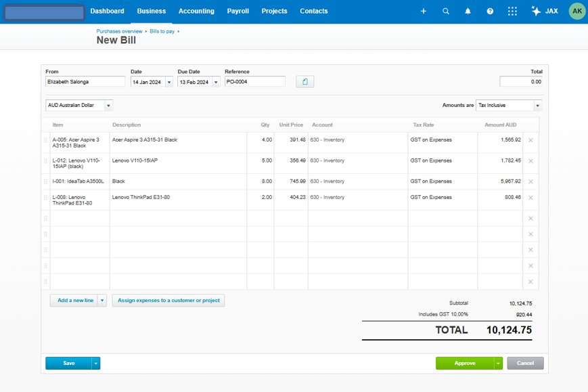Open the Business menu
The width and height of the screenshot is (588, 392).
tap(152, 12)
